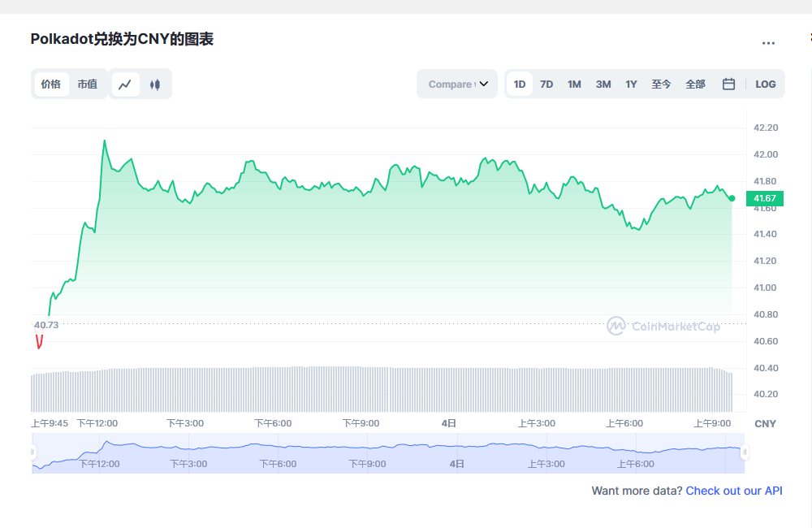Switch to candlestick chart view icon

(x=155, y=84)
